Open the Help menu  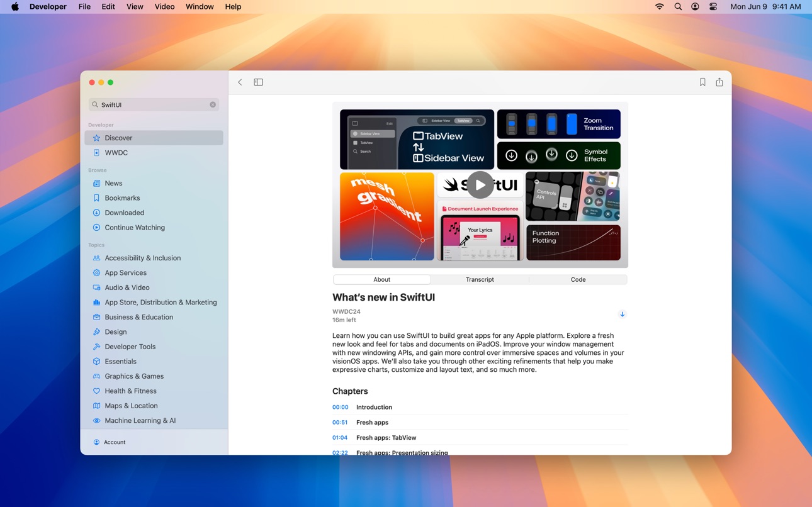pos(233,6)
